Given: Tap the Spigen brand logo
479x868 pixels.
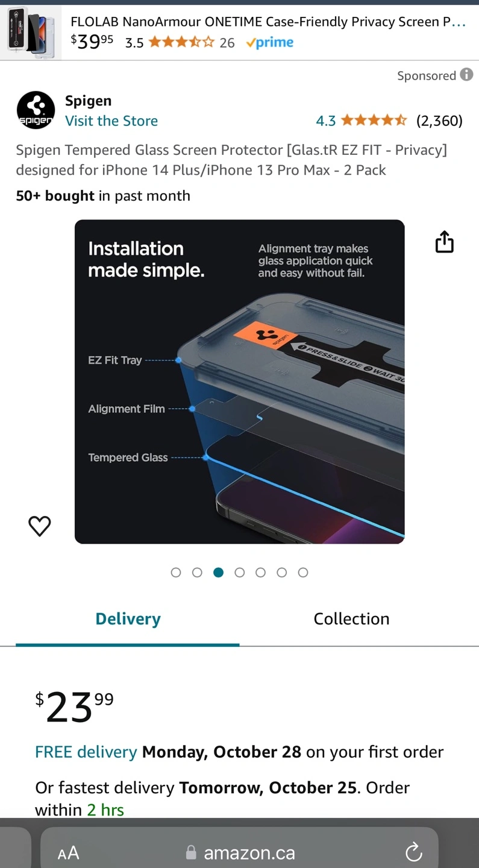Looking at the screenshot, I should point(36,110).
